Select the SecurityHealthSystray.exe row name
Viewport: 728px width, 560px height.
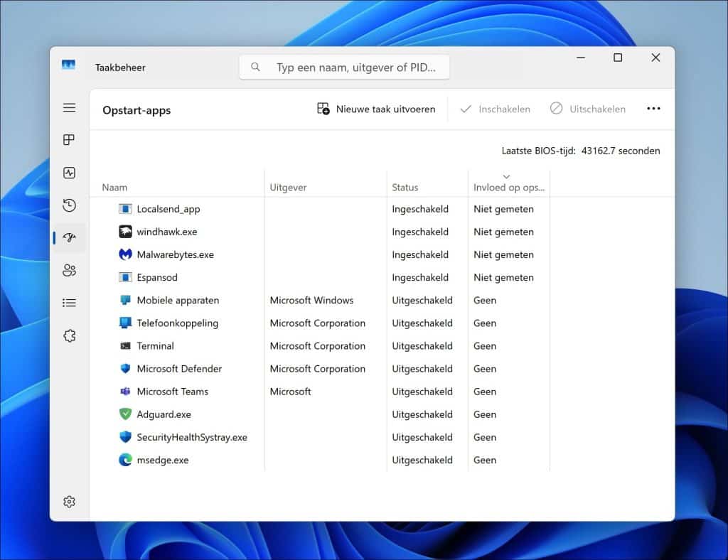tap(192, 437)
